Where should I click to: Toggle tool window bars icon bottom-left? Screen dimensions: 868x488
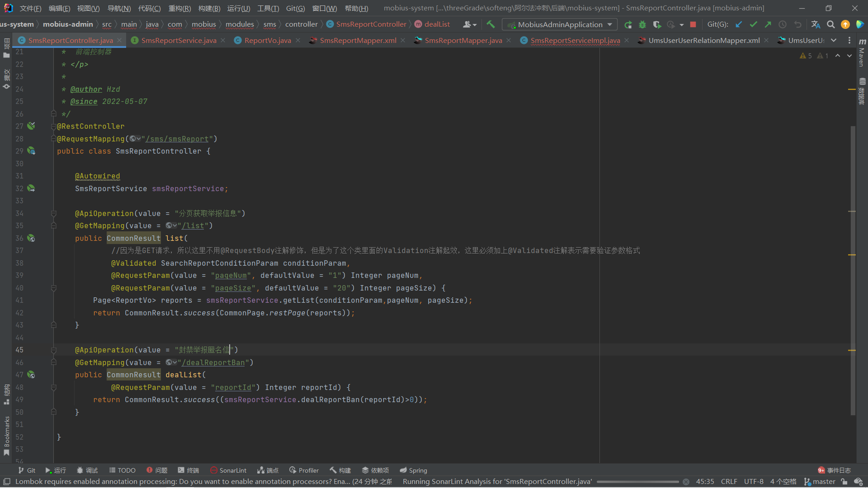point(7,482)
